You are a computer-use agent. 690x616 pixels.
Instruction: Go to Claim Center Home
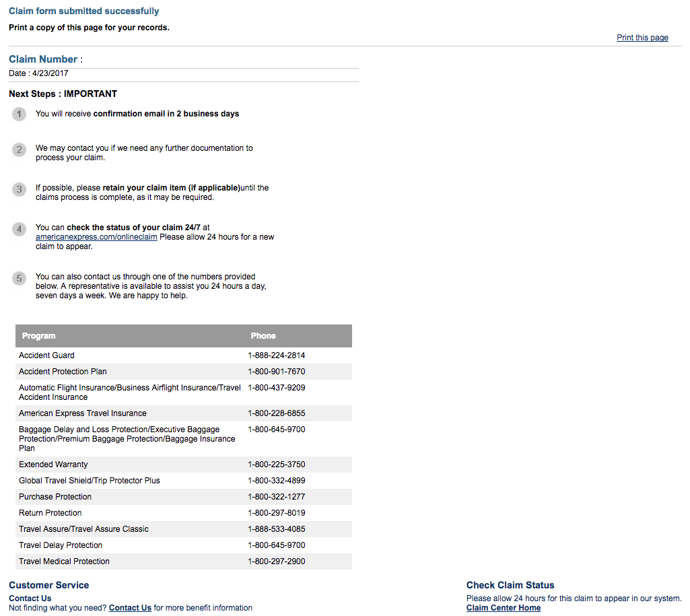click(503, 608)
